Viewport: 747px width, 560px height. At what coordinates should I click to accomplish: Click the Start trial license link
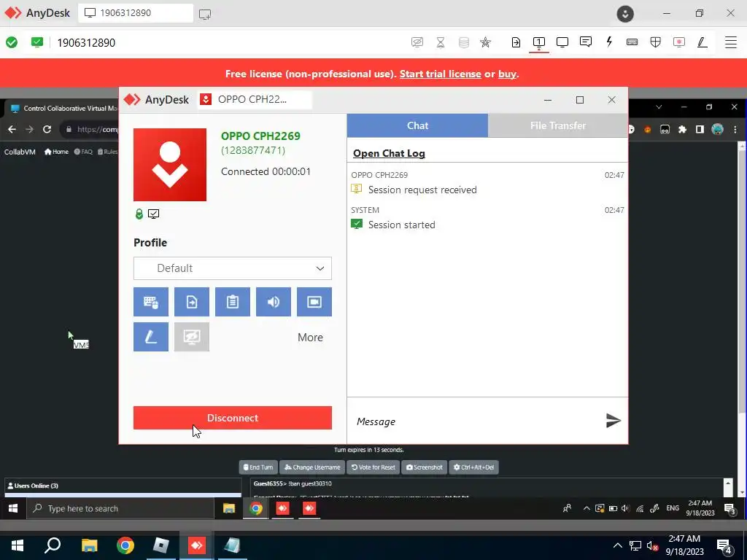point(440,74)
